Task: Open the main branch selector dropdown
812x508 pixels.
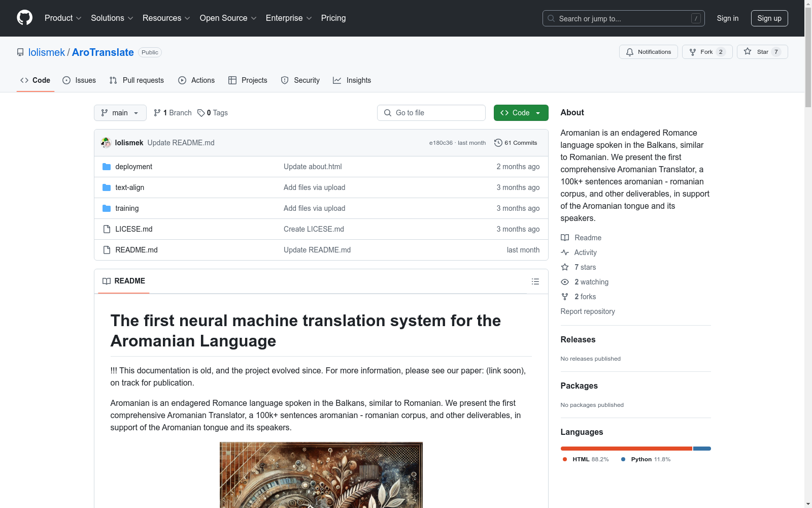Action: point(120,113)
